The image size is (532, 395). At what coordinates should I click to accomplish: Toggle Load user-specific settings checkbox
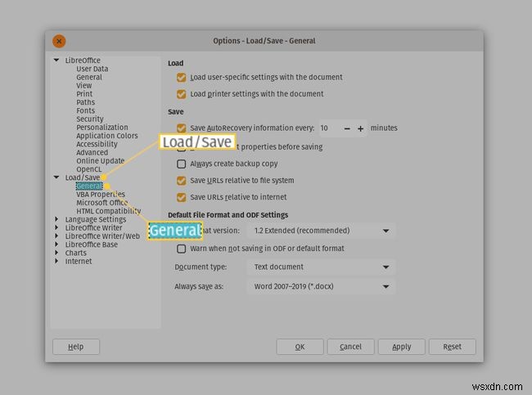point(181,78)
